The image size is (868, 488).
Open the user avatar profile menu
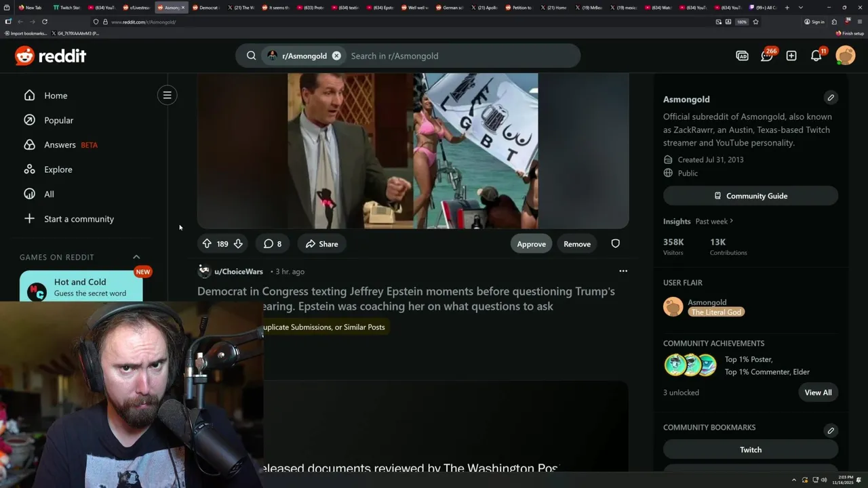pyautogui.click(x=846, y=56)
